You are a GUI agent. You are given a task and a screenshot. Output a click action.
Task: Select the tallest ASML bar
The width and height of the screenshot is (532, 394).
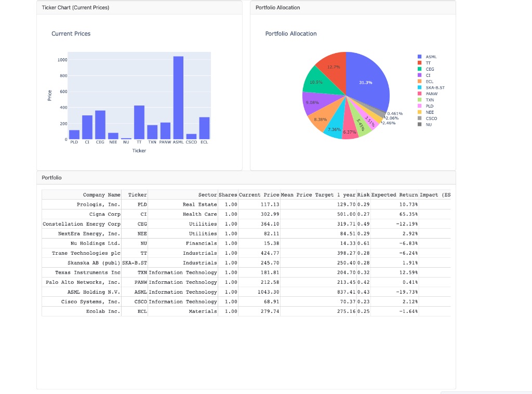click(x=178, y=96)
